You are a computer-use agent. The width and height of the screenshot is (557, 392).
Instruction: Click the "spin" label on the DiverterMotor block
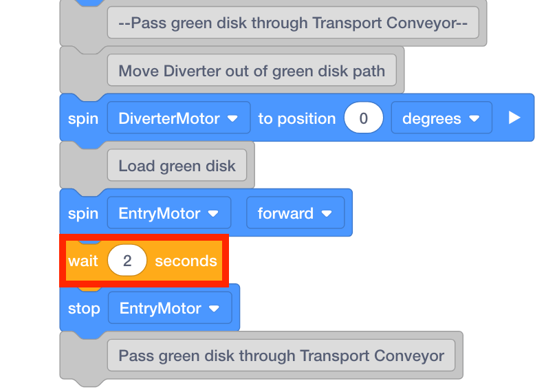click(83, 118)
